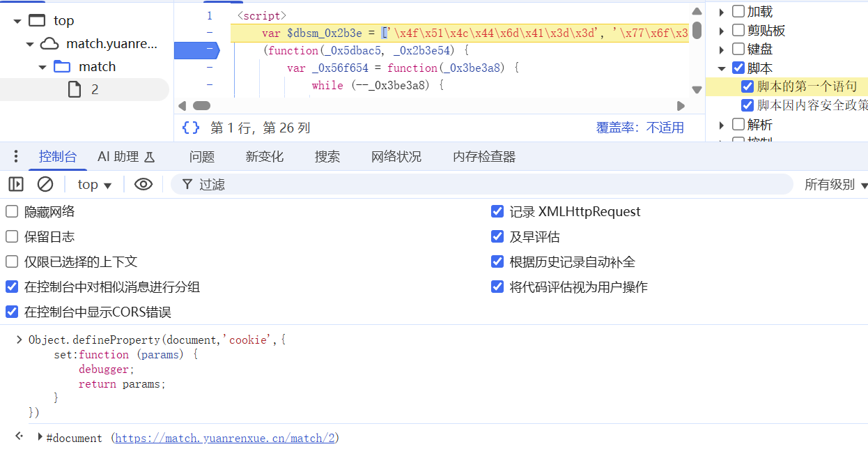Click the <script> code line

click(261, 15)
